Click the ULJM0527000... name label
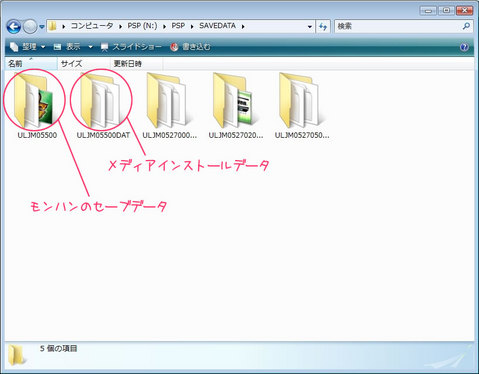Screen dimensions: 479x374 coord(170,135)
